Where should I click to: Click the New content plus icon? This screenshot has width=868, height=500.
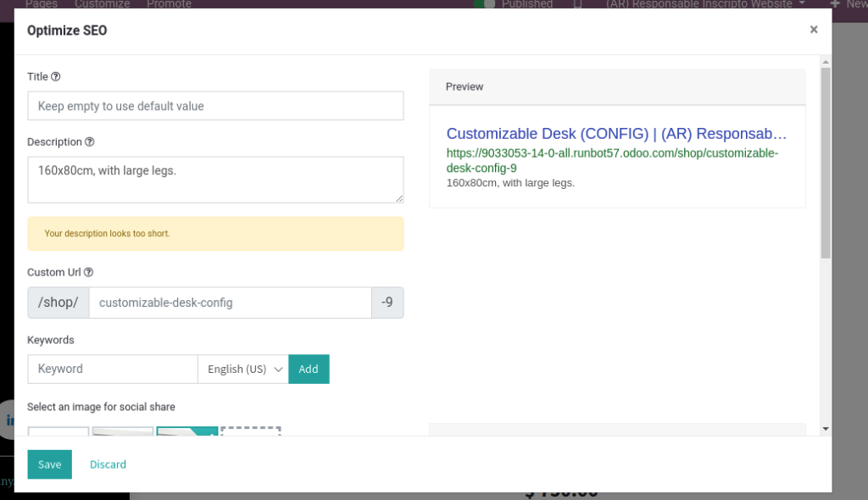(x=837, y=5)
